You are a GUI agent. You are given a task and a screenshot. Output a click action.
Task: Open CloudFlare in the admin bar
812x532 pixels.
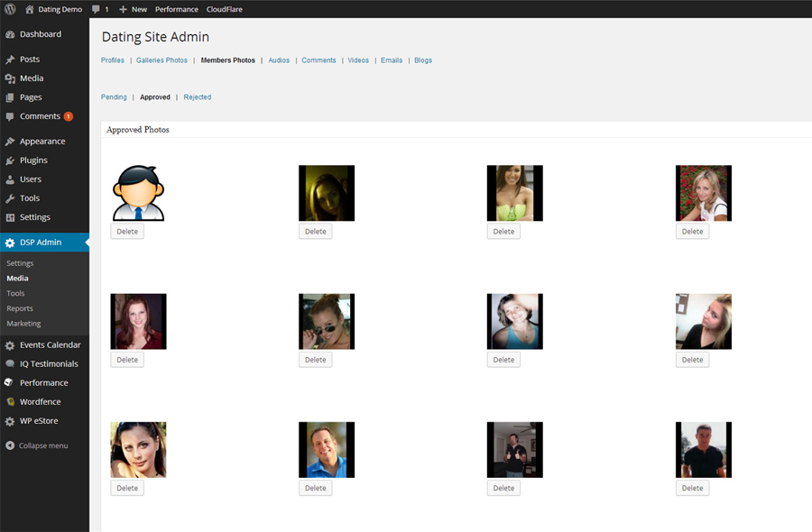(225, 9)
